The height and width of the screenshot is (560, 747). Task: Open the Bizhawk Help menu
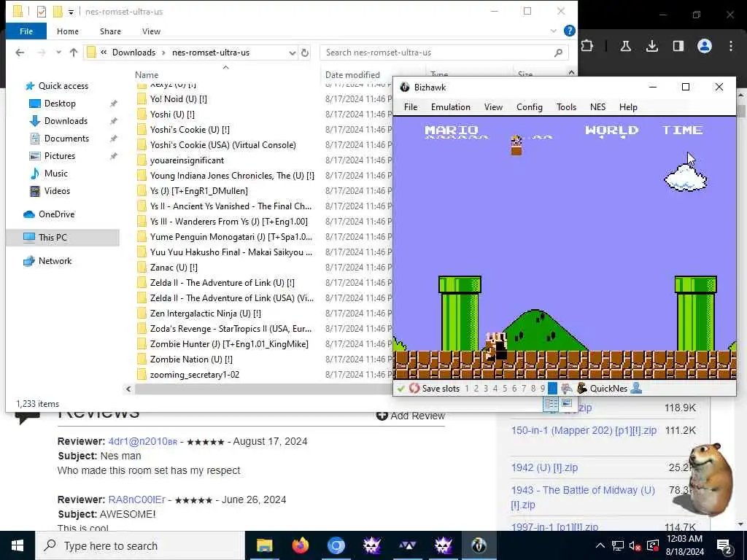[x=628, y=107]
